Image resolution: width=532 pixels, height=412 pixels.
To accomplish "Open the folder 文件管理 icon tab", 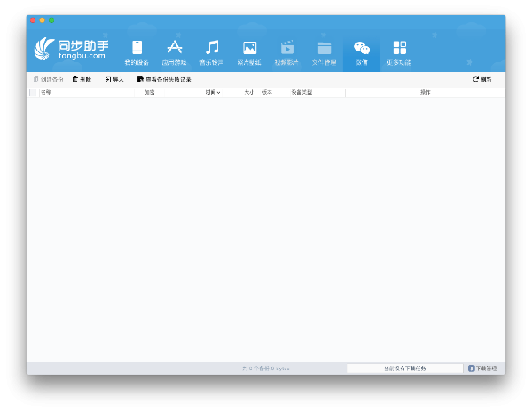I will pos(325,52).
